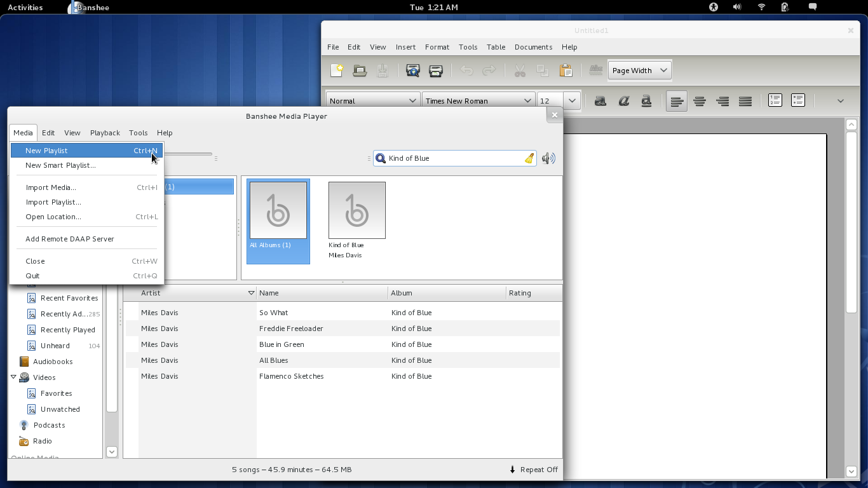Viewport: 868px width, 488px height.
Task: Click the Name column header
Action: tap(322, 293)
